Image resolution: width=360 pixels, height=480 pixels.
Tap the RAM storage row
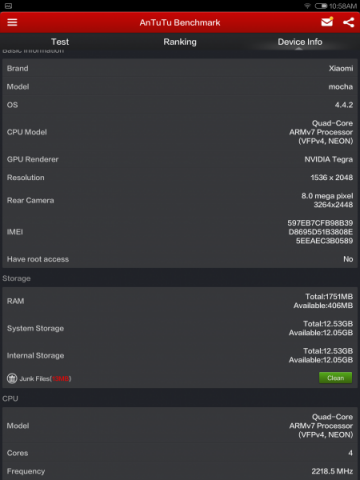(180, 301)
